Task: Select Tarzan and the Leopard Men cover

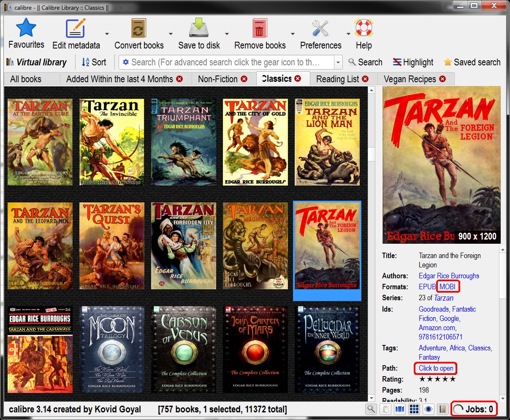Action: click(40, 246)
